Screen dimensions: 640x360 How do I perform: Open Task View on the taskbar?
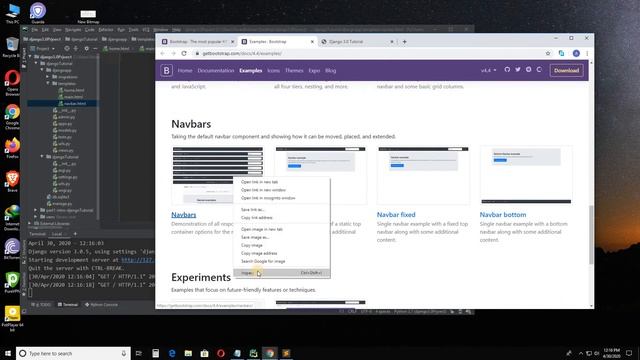(x=139, y=353)
